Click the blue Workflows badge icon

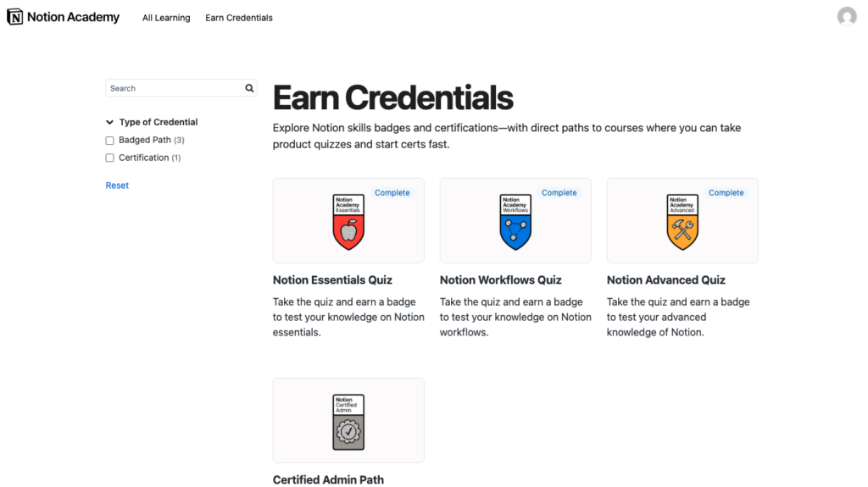click(x=515, y=222)
